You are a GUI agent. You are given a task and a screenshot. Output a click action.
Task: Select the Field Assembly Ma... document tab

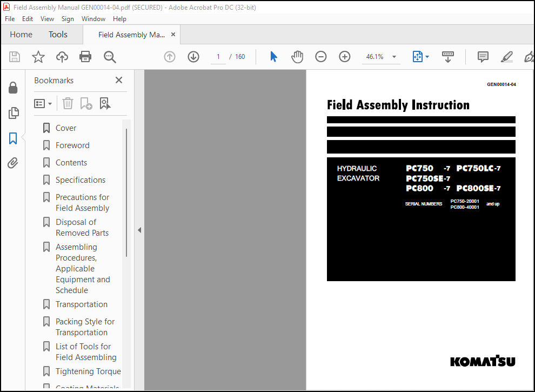[131, 35]
